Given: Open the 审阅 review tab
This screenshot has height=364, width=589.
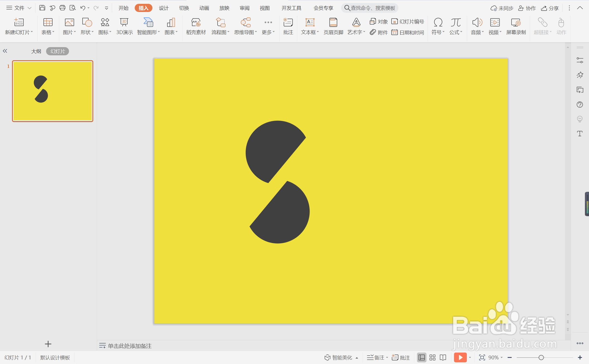Looking at the screenshot, I should point(245,8).
